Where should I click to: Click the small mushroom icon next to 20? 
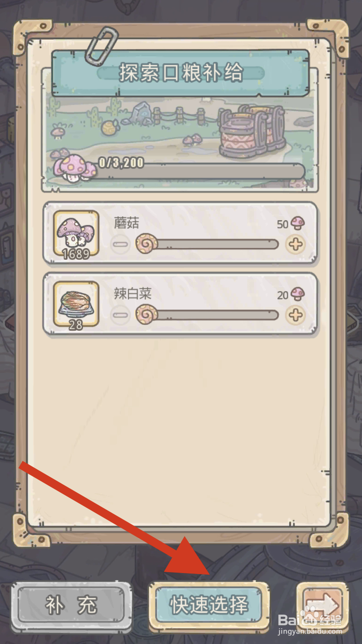coord(298,294)
